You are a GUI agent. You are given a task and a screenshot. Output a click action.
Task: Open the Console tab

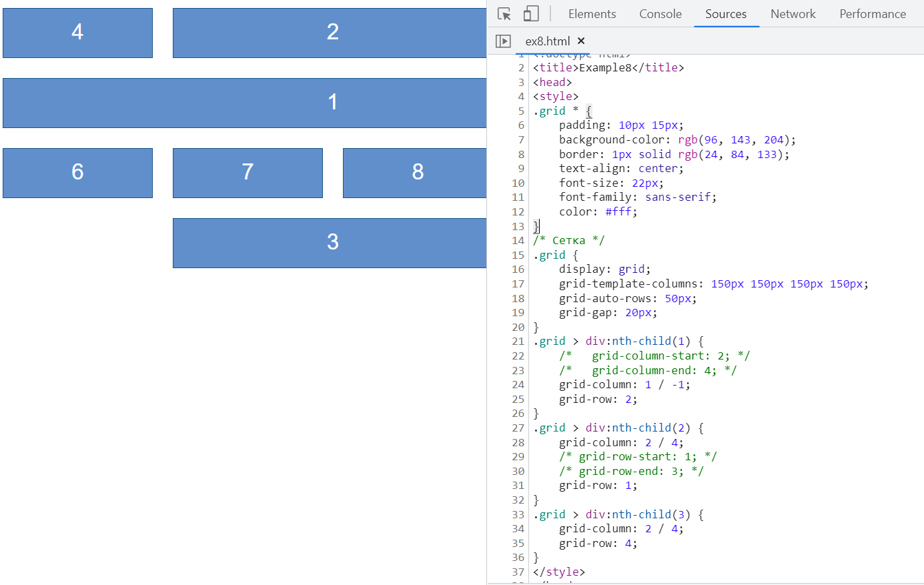coord(660,14)
